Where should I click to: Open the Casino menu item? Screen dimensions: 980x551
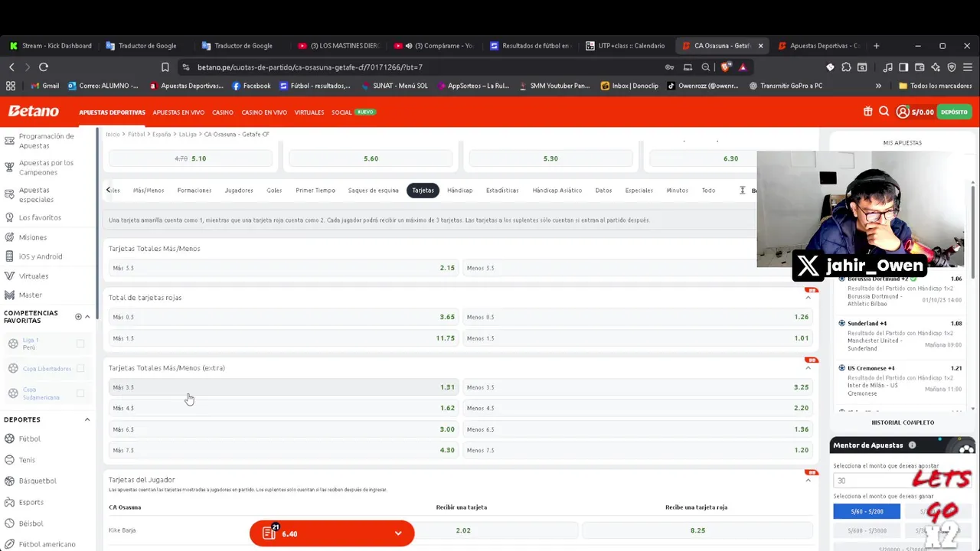[x=223, y=112]
